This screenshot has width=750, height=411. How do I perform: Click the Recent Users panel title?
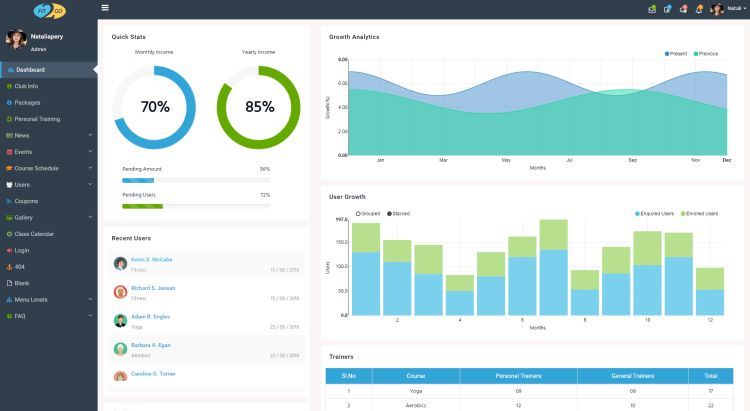tap(131, 238)
